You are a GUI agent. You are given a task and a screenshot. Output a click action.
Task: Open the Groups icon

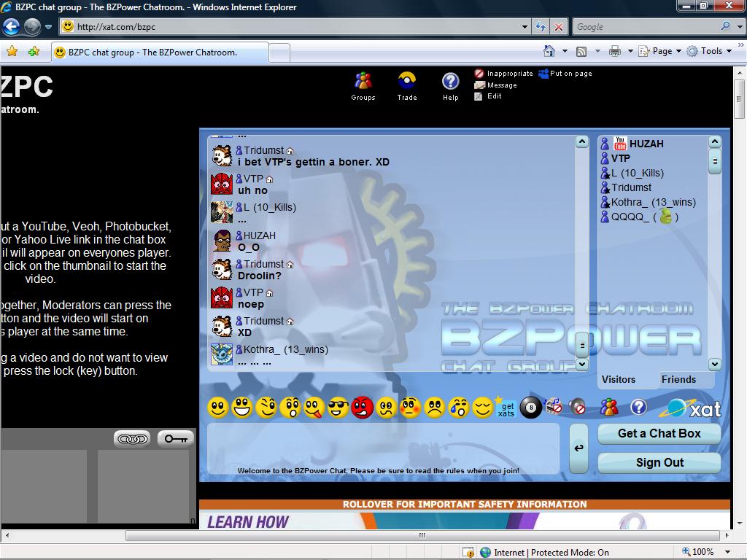363,86
